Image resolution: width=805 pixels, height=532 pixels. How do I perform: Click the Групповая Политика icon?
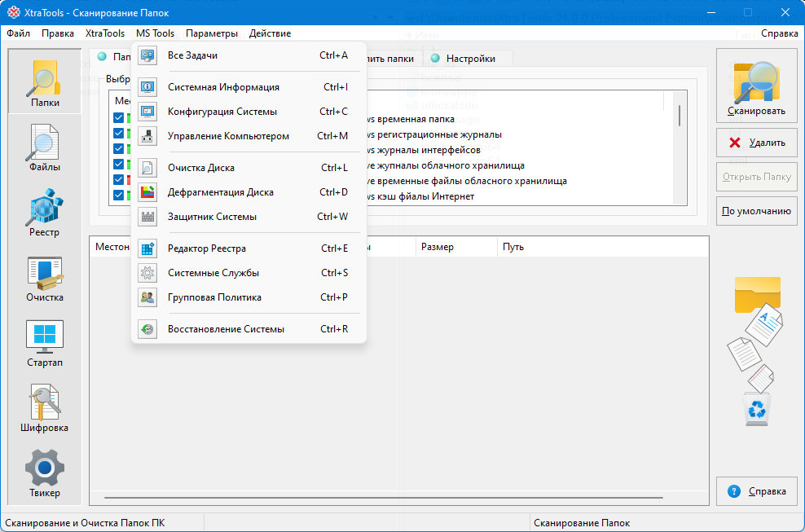(147, 297)
